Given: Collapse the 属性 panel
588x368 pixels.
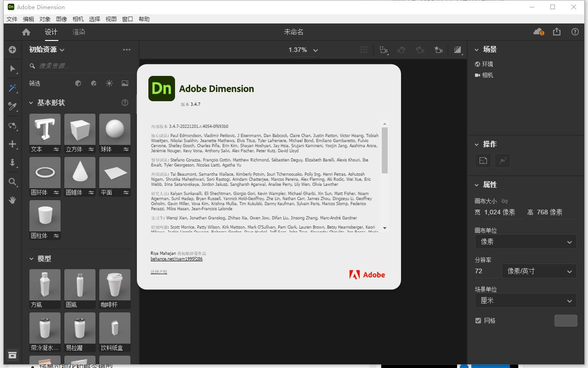Looking at the screenshot, I should click(x=477, y=185).
